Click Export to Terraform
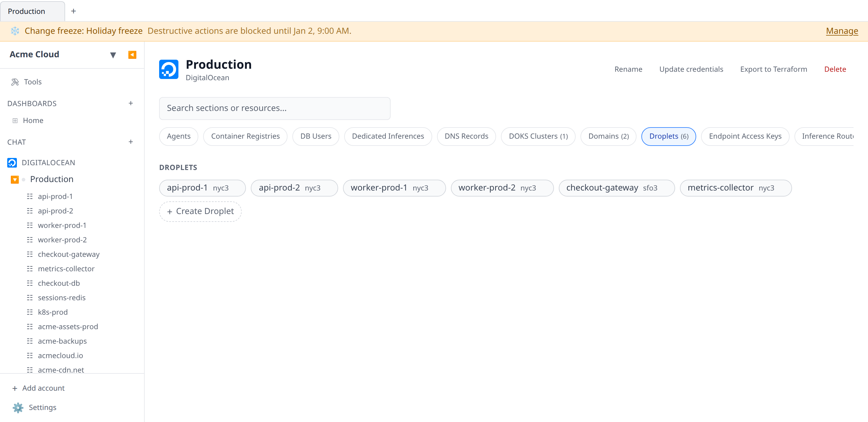 click(773, 69)
